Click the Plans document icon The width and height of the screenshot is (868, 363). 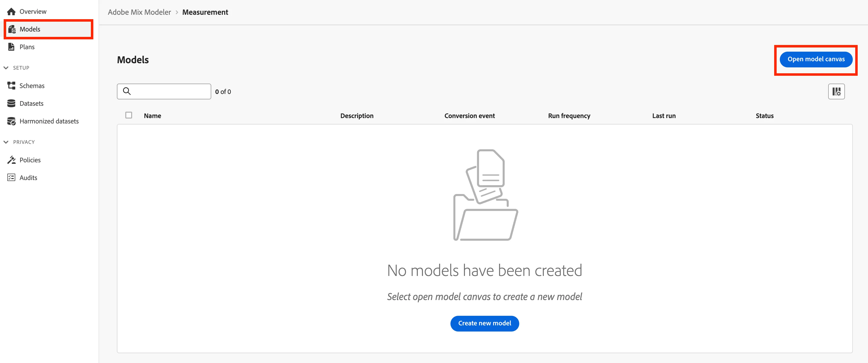pyautogui.click(x=11, y=47)
